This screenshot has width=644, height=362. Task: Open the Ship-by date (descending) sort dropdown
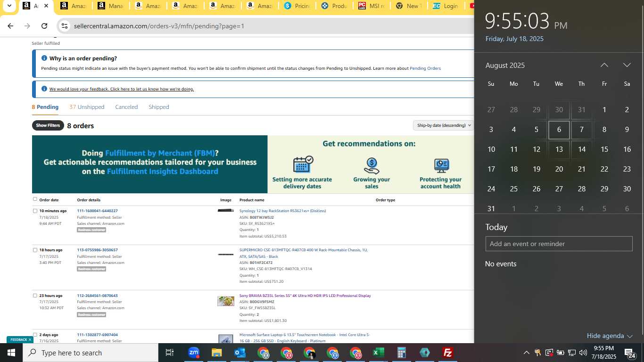click(444, 125)
